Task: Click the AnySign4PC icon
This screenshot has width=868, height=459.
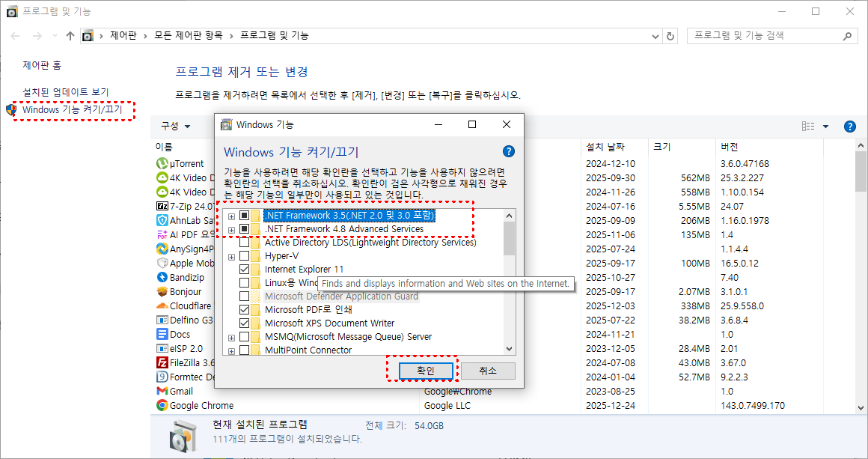Action: pos(162,249)
